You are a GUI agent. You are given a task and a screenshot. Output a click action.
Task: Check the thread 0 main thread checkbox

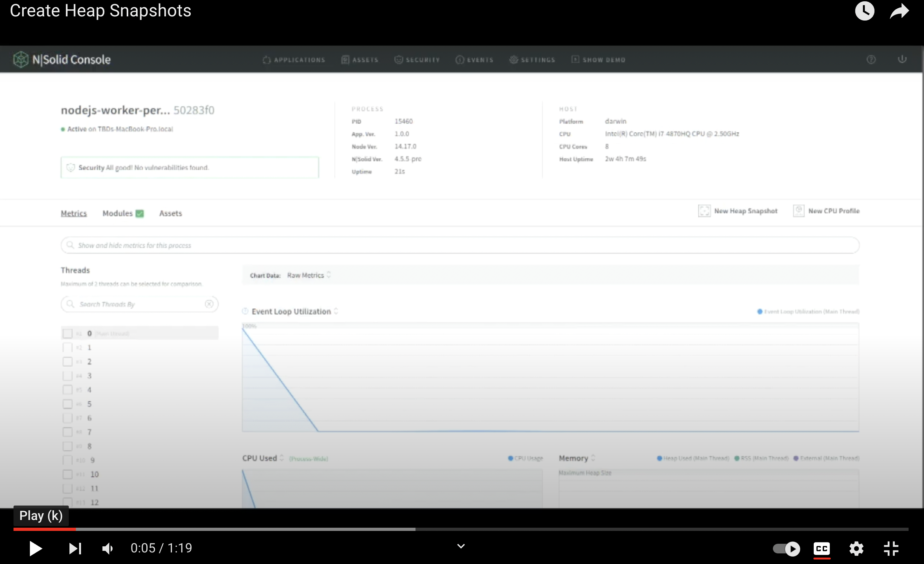[68, 333]
